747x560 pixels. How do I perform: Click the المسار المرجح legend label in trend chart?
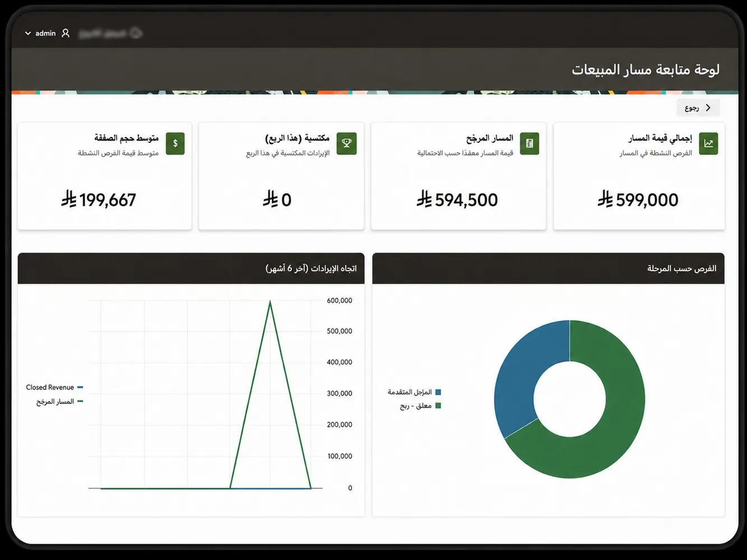coord(55,402)
